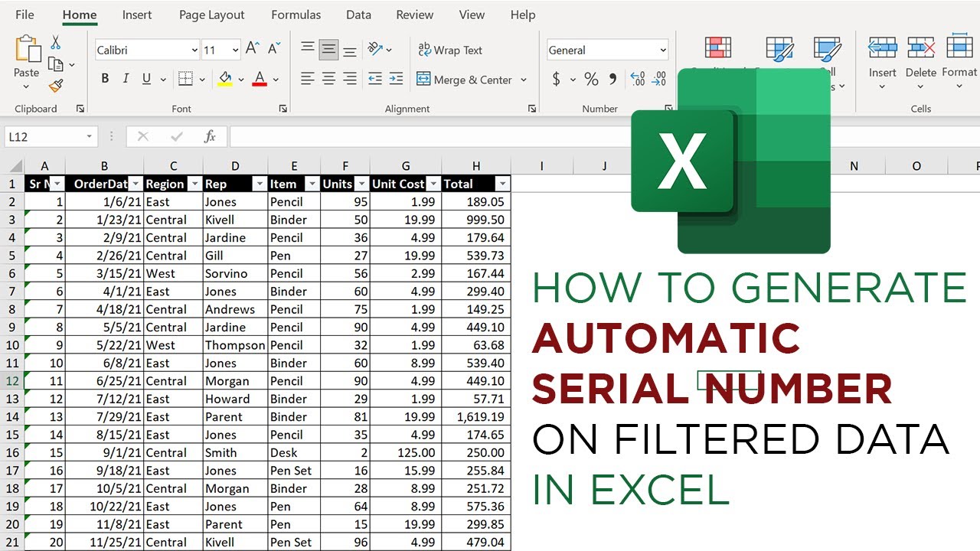Open Clipboard dialog launcher
Image resolution: width=980 pixels, height=551 pixels.
pyautogui.click(x=80, y=109)
